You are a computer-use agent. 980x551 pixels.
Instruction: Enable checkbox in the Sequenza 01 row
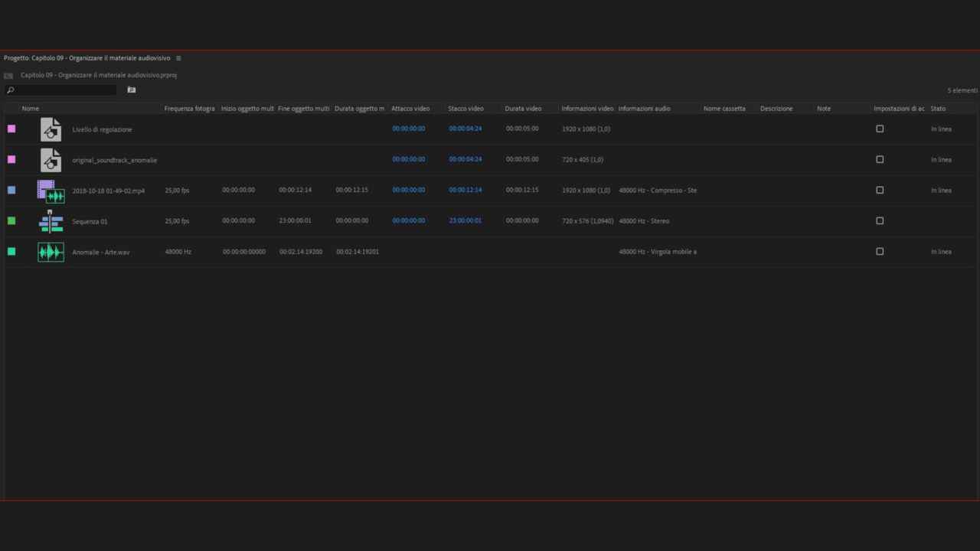pyautogui.click(x=880, y=220)
